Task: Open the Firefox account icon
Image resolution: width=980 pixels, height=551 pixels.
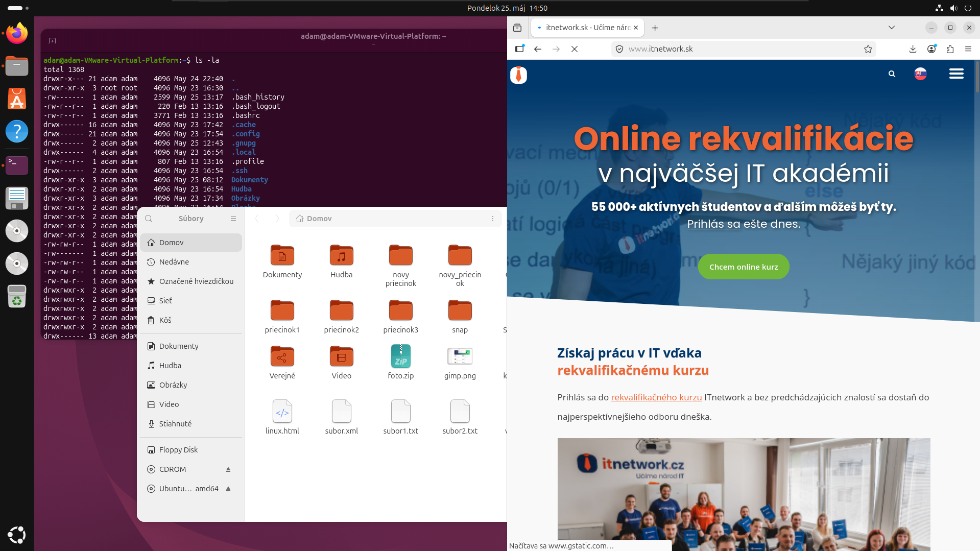Action: (931, 49)
